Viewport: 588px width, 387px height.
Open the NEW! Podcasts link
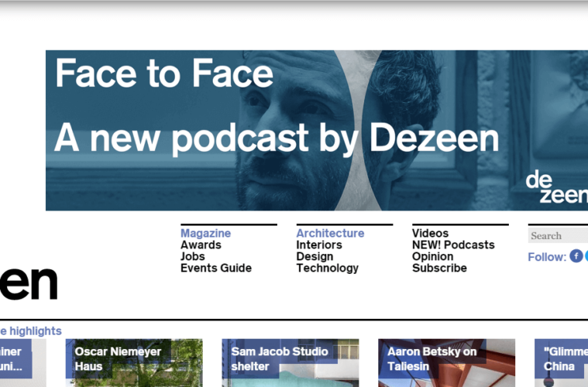click(453, 245)
